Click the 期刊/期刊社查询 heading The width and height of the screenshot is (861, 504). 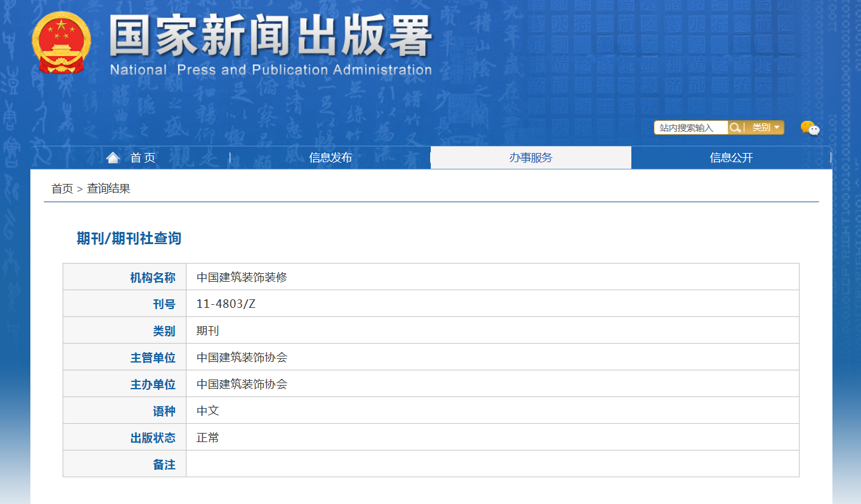[129, 239]
